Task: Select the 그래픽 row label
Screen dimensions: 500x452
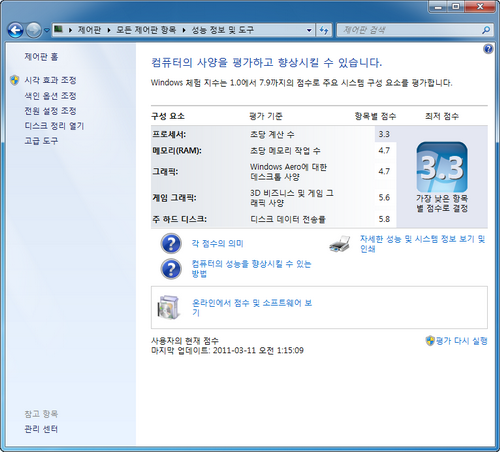Action: point(165,172)
